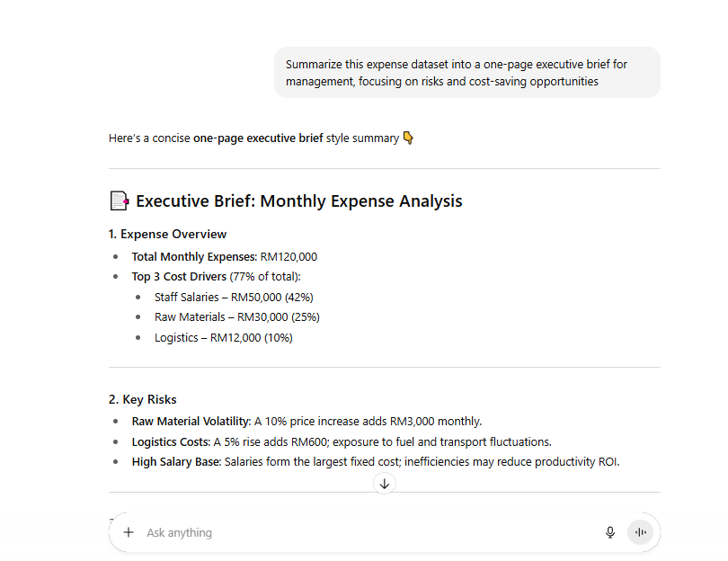The image size is (728, 561).
Task: Click the '2. Key Risks' section heading
Action: (x=142, y=399)
